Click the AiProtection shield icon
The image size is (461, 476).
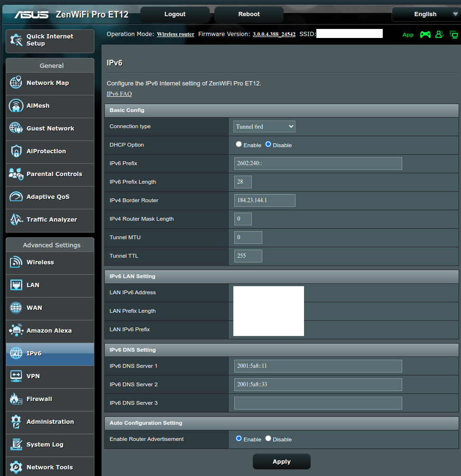[x=16, y=151]
